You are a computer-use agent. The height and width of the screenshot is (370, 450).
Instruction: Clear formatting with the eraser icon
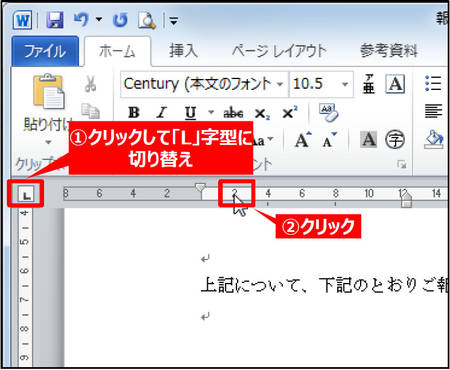329,113
